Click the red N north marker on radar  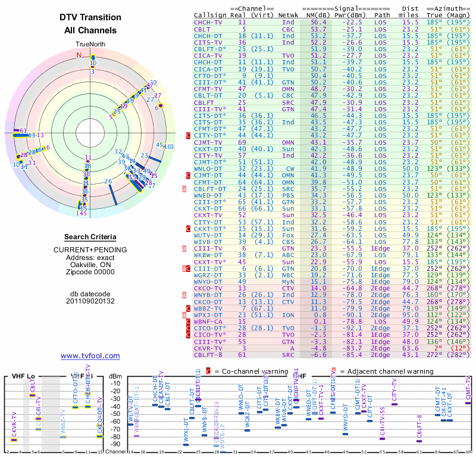tap(79, 55)
